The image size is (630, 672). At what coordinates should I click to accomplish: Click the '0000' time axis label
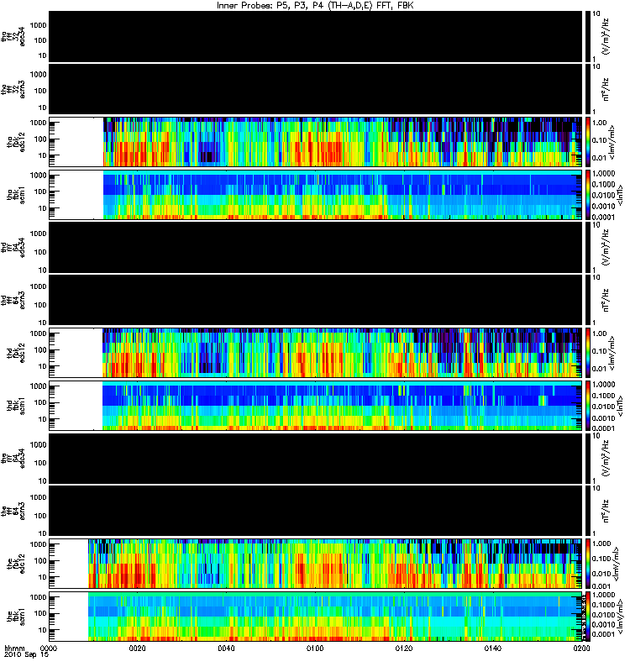tap(49, 648)
